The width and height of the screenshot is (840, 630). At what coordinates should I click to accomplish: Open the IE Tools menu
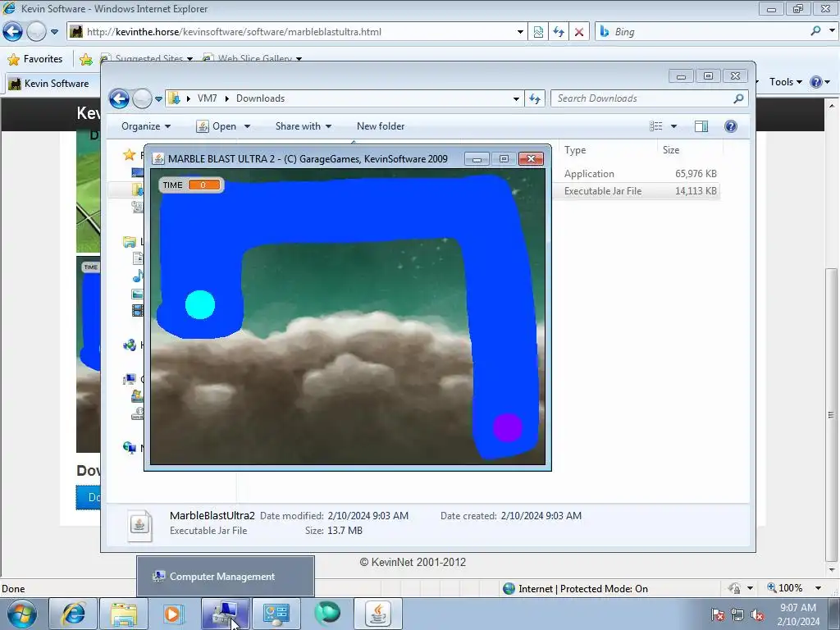785,82
